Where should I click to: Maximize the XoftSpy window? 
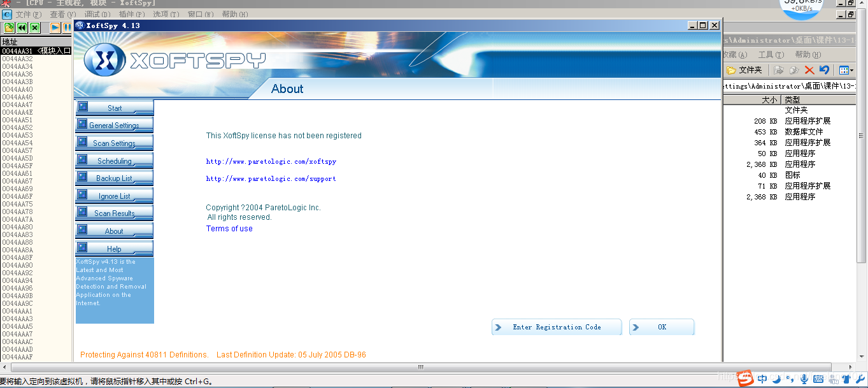click(x=703, y=25)
